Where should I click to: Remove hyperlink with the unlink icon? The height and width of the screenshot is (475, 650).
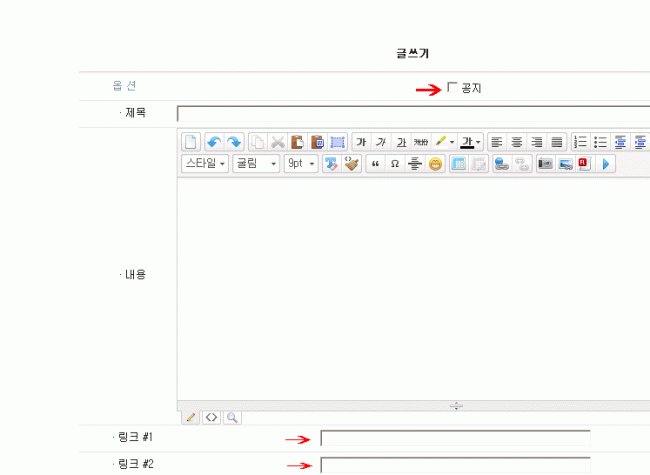coord(522,164)
